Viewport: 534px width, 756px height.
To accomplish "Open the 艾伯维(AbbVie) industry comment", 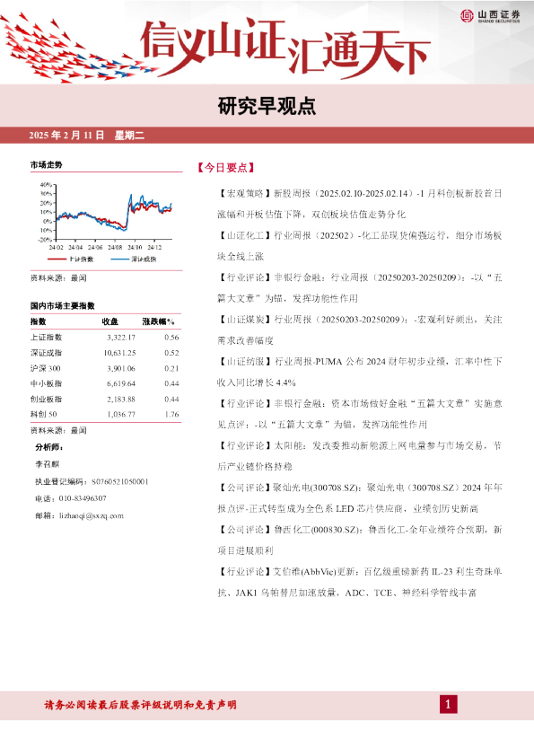I will tap(360, 582).
